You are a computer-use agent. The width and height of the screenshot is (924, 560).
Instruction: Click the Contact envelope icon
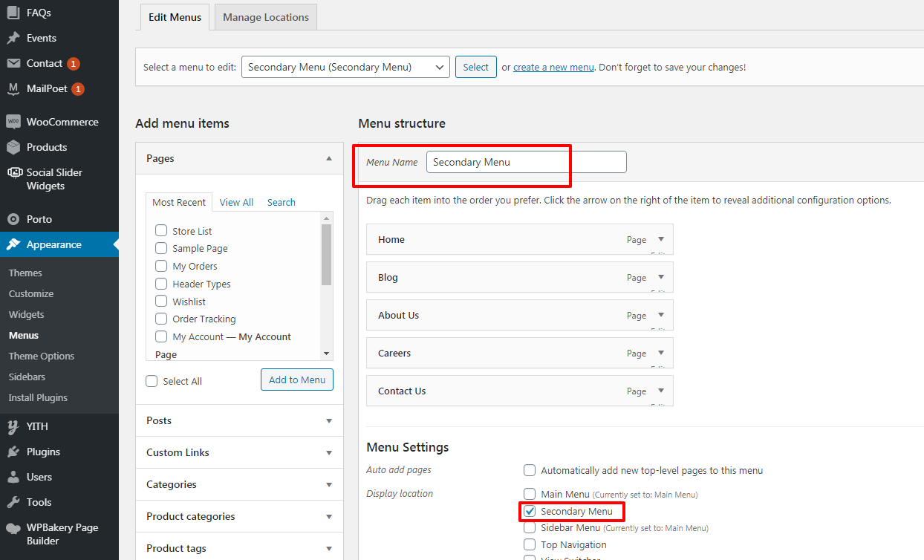click(13, 63)
